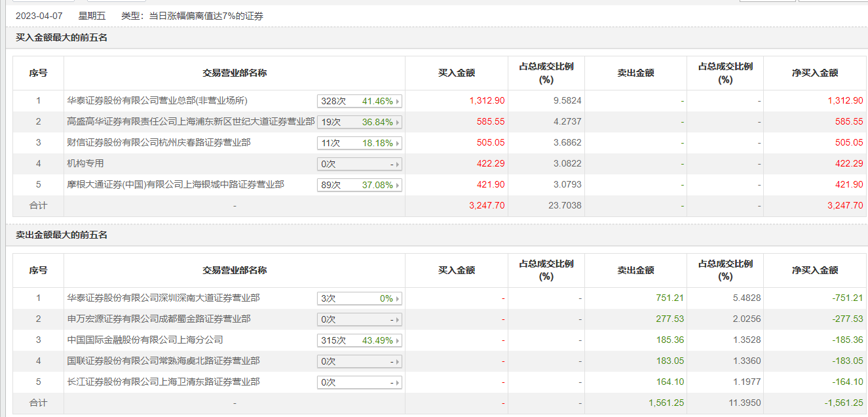Select total sell amount 1,561.25

click(x=666, y=403)
